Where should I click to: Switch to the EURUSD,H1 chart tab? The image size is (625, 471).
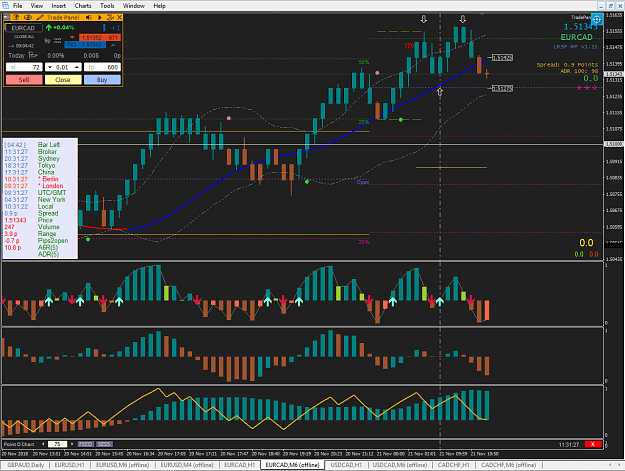click(69, 465)
